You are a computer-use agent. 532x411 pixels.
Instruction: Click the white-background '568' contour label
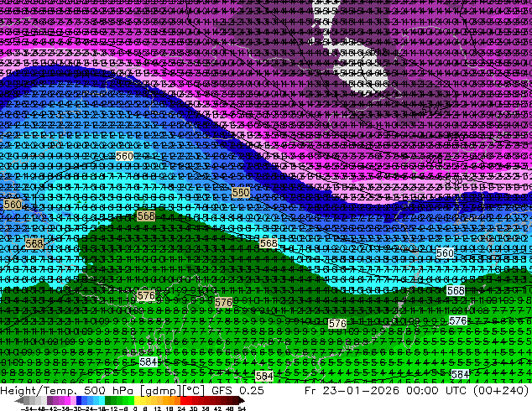[456, 290]
